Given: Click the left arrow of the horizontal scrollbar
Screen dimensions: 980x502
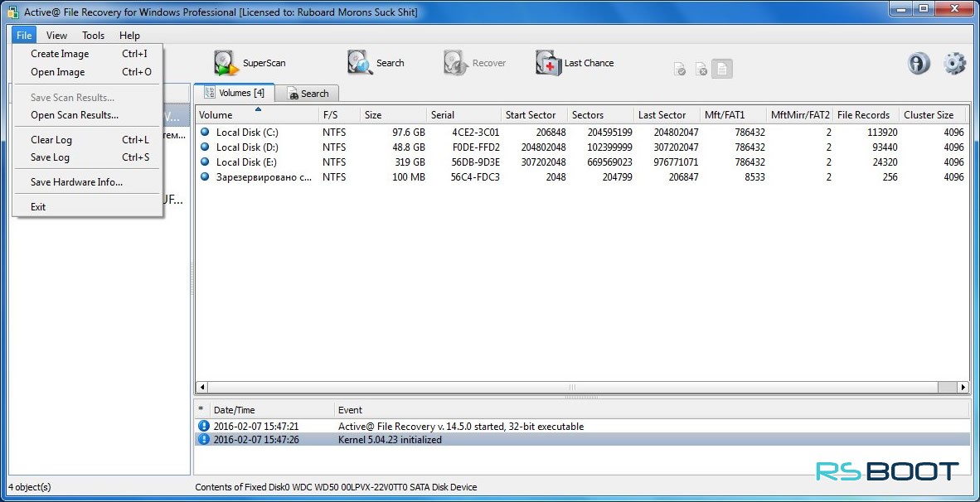Looking at the screenshot, I should (201, 387).
